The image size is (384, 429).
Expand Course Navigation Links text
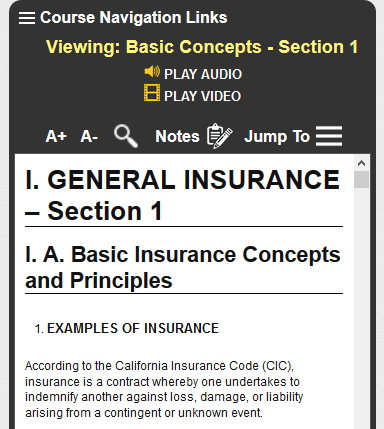[x=133, y=17]
